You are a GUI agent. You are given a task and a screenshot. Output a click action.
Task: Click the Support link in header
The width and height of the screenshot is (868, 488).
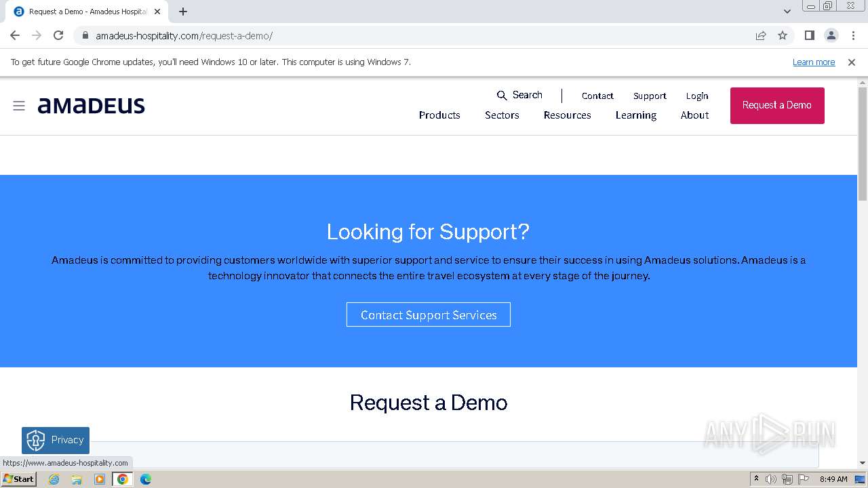coord(650,96)
